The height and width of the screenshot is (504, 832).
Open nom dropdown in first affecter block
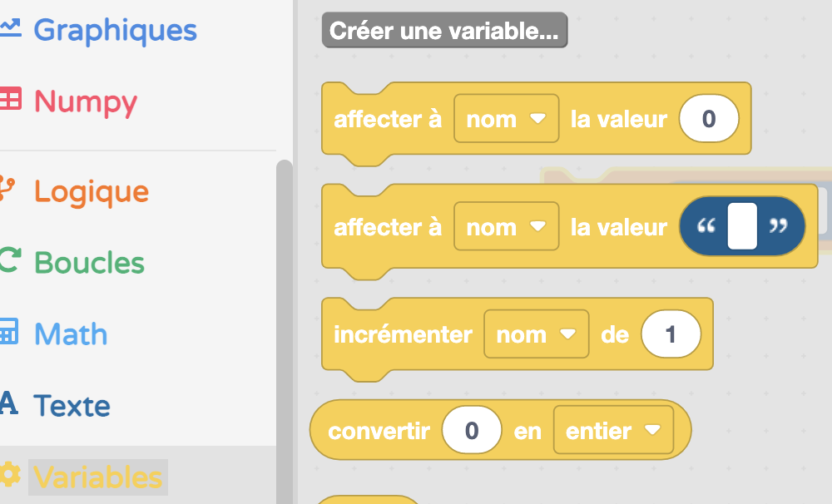click(x=506, y=119)
